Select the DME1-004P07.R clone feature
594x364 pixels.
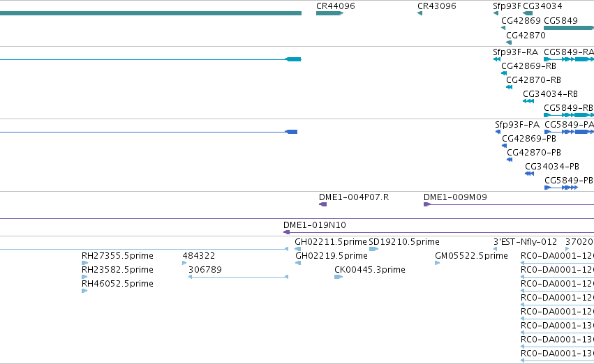[322, 204]
